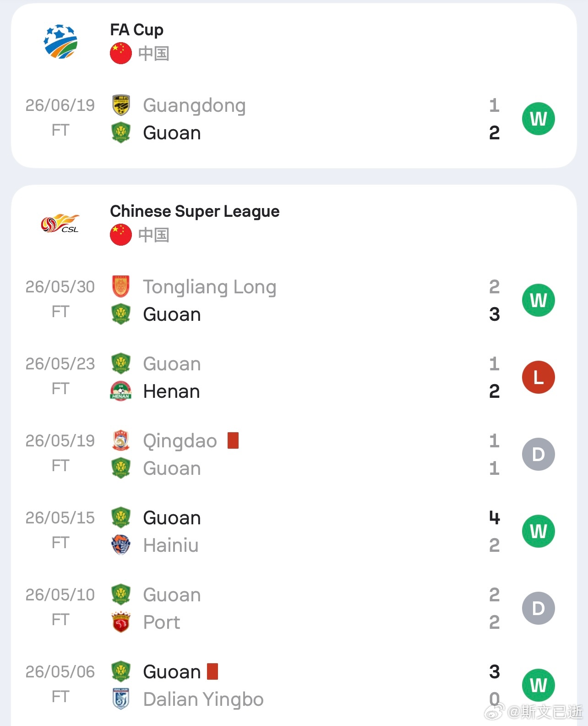Tap the Qingdao red card indicator
Image resolution: width=588 pixels, height=726 pixels.
pyautogui.click(x=233, y=440)
